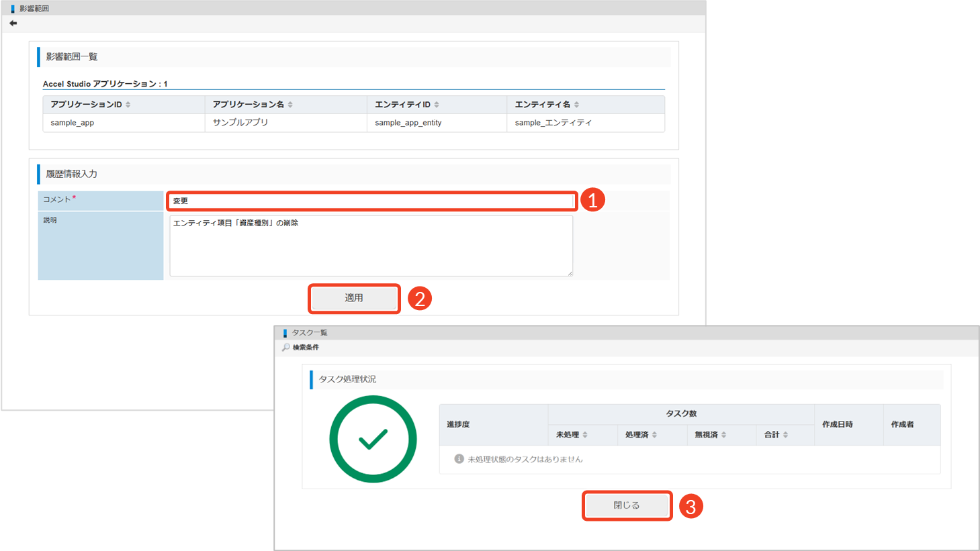Sort the 未処理 task column
The height and width of the screenshot is (551, 980).
(x=585, y=435)
